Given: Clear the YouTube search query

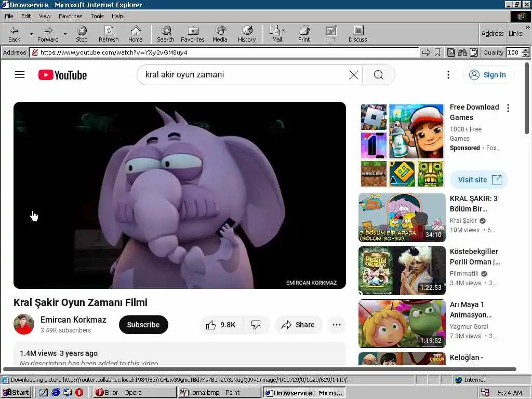Looking at the screenshot, I should [x=353, y=75].
